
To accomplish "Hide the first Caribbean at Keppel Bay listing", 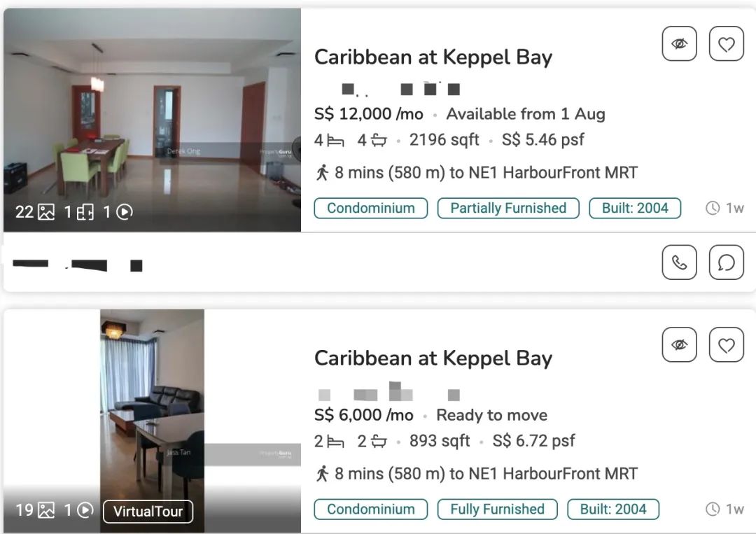I will point(679,44).
